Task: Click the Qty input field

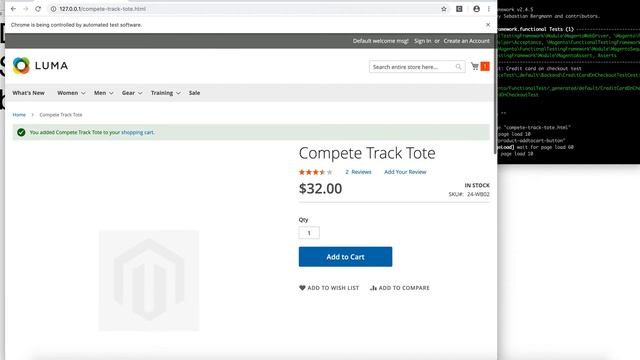Action: [309, 233]
